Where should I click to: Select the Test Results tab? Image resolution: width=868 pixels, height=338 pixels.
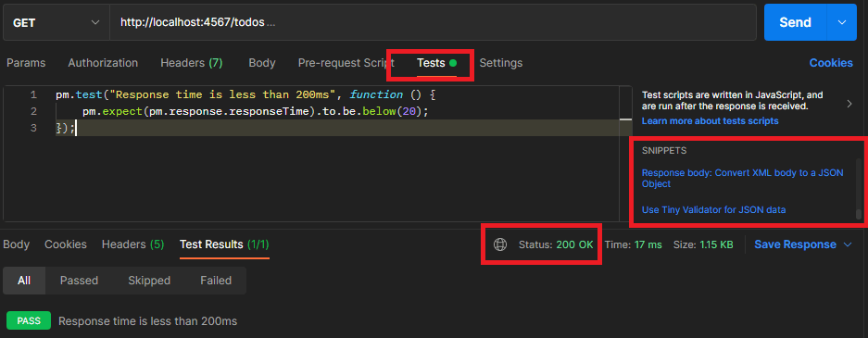click(x=224, y=244)
